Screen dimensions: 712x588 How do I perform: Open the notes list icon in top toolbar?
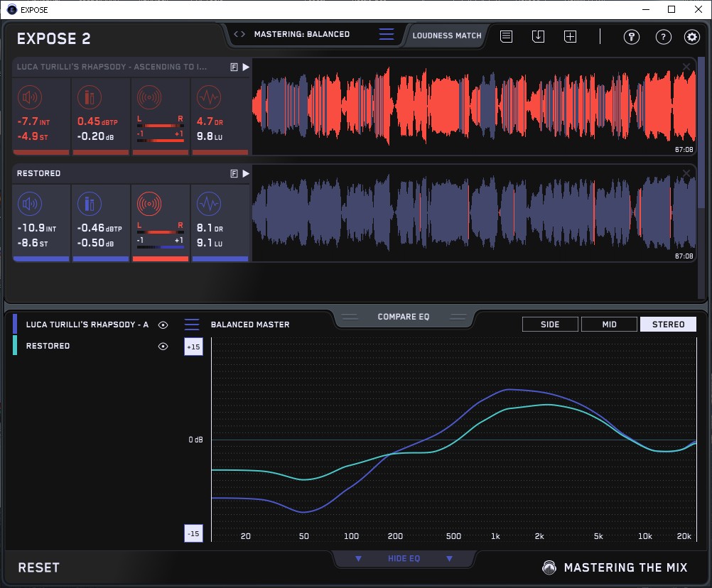(x=507, y=36)
